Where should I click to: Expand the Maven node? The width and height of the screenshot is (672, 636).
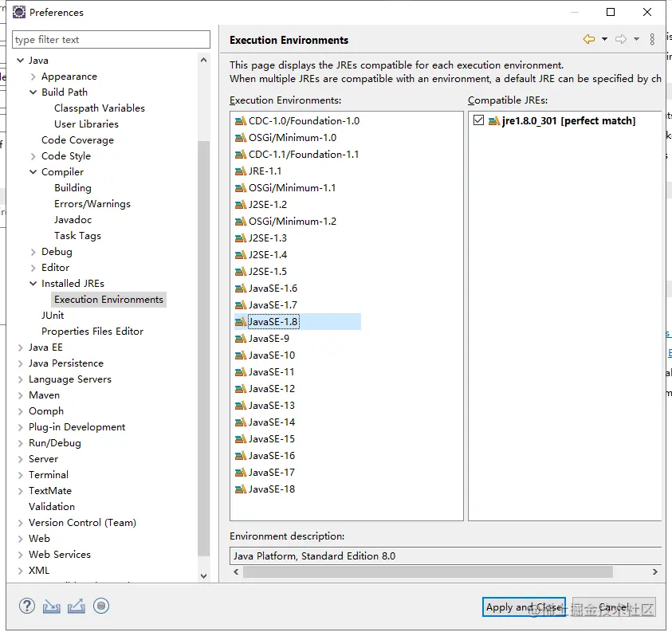click(20, 395)
